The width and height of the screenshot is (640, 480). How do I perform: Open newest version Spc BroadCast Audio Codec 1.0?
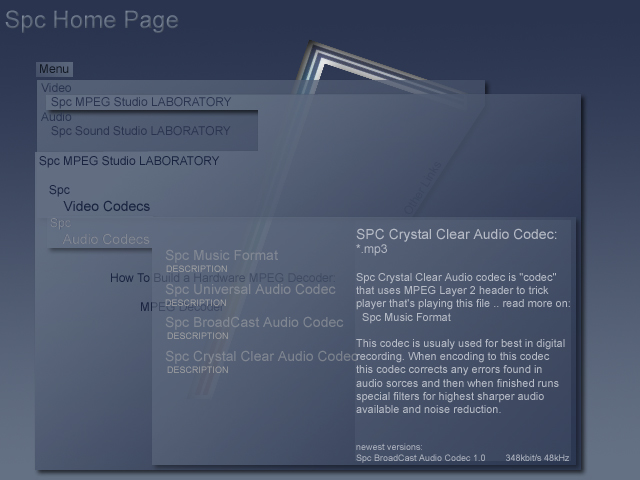pyautogui.click(x=421, y=458)
